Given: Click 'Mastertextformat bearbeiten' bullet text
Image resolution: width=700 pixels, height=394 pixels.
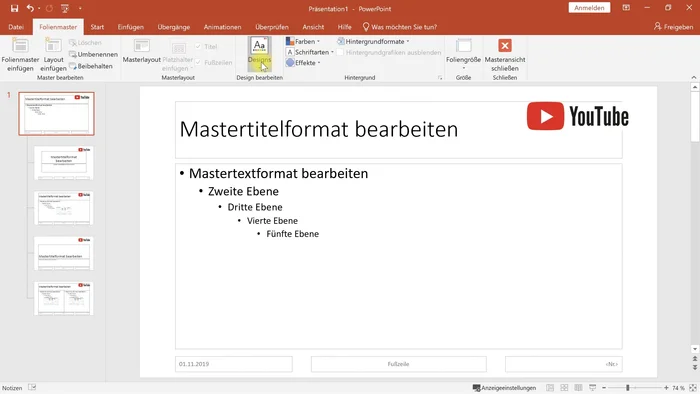Looking at the screenshot, I should coord(279,174).
